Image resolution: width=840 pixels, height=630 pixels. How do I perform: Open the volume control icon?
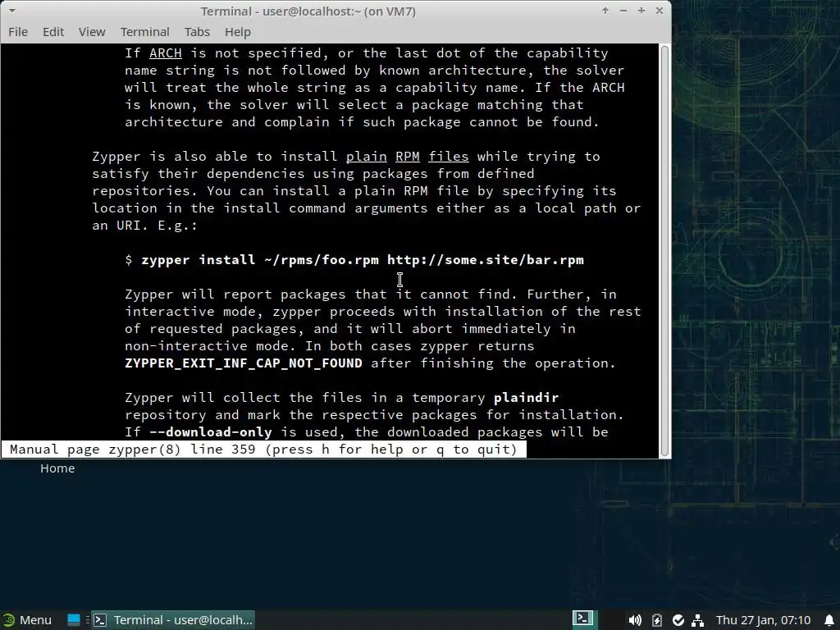click(635, 620)
